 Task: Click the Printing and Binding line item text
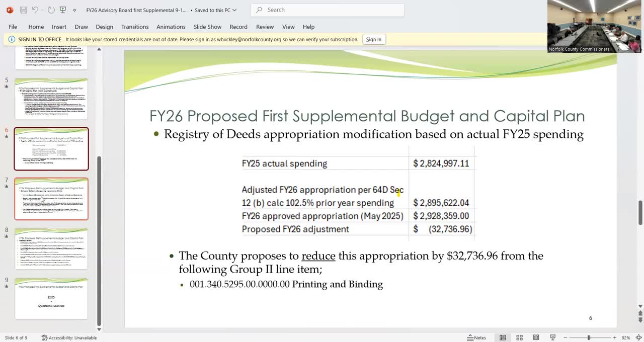[337, 284]
